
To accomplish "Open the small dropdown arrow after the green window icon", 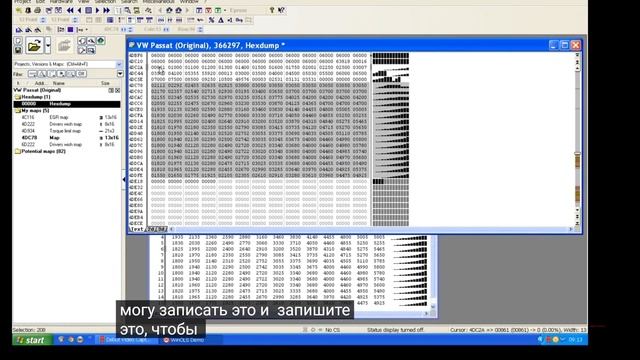I will 225,10.
